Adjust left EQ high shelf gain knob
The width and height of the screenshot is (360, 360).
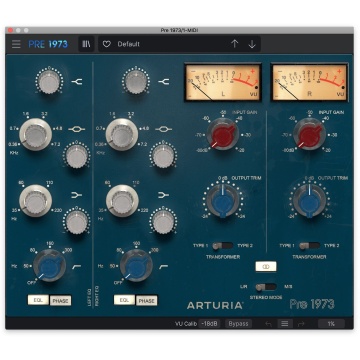pyautogui.click(x=49, y=81)
